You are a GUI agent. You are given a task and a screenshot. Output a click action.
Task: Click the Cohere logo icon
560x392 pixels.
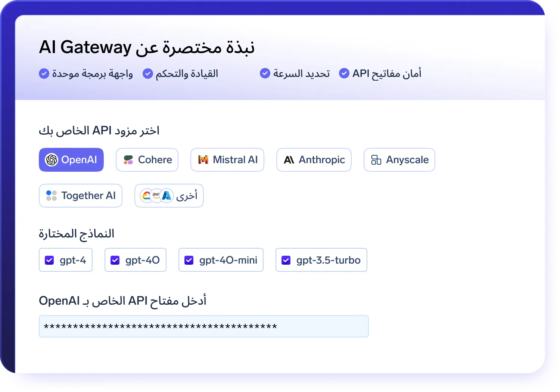(x=128, y=160)
